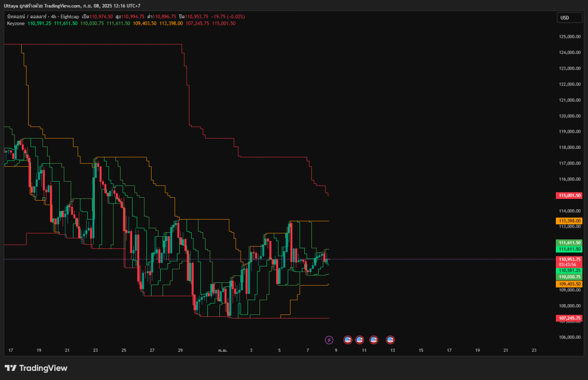Click the US flag event icon near the 11
Screen dimensions: 588x380
[360, 340]
